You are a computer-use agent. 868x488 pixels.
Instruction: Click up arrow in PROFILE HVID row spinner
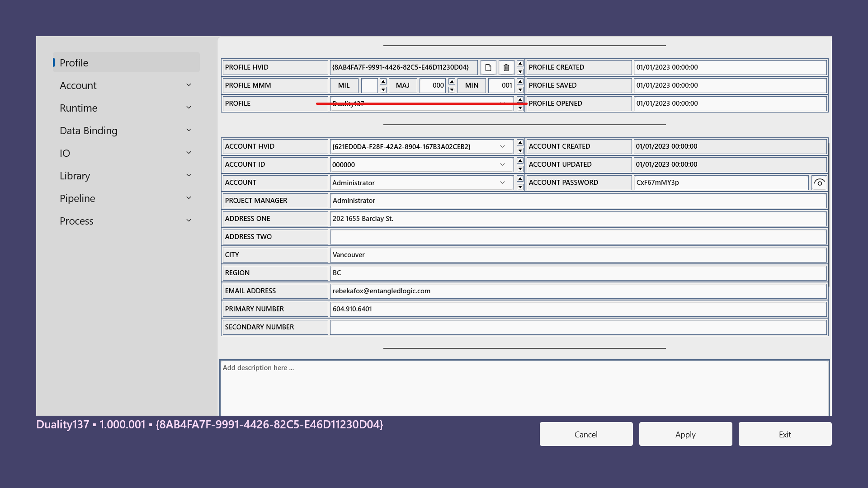tap(520, 63)
